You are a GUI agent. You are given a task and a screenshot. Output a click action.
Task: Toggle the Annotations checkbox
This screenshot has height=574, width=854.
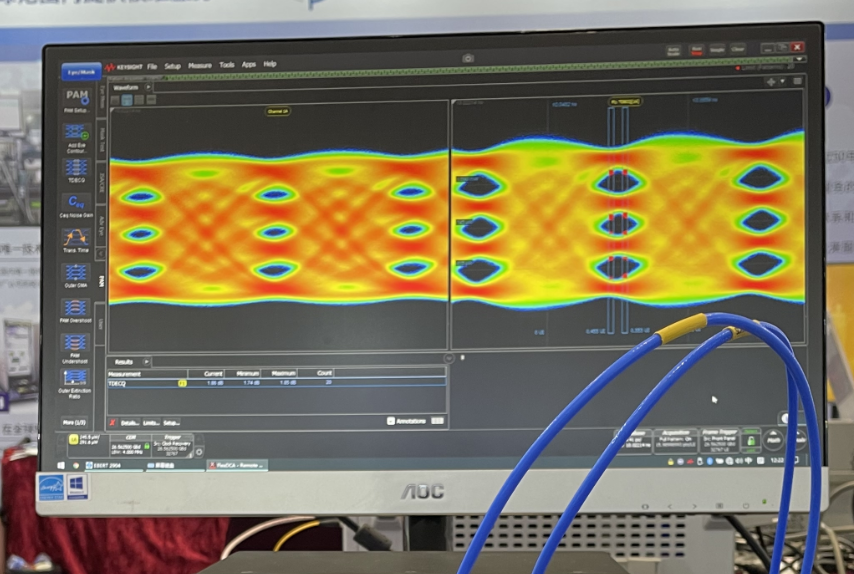389,421
